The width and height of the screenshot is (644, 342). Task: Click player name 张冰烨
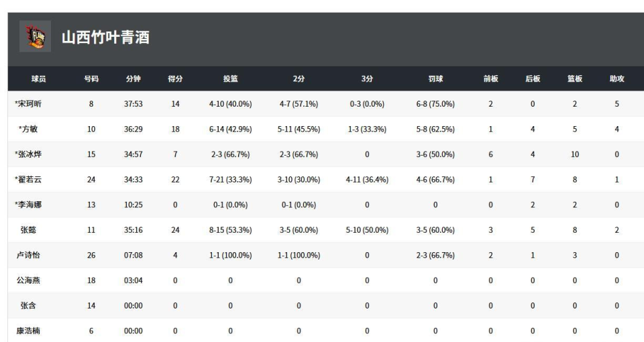tap(30, 155)
